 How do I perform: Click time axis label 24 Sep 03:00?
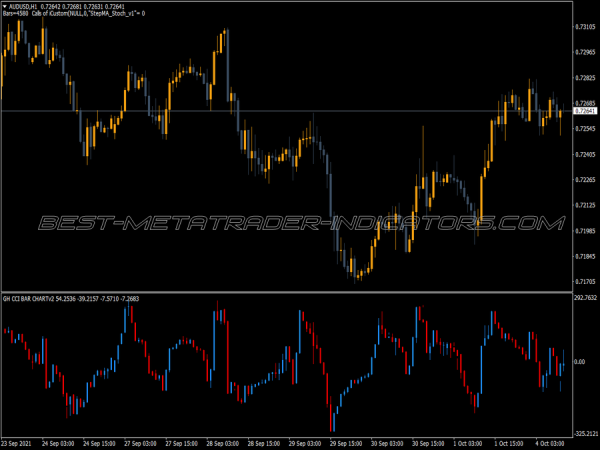(58, 443)
